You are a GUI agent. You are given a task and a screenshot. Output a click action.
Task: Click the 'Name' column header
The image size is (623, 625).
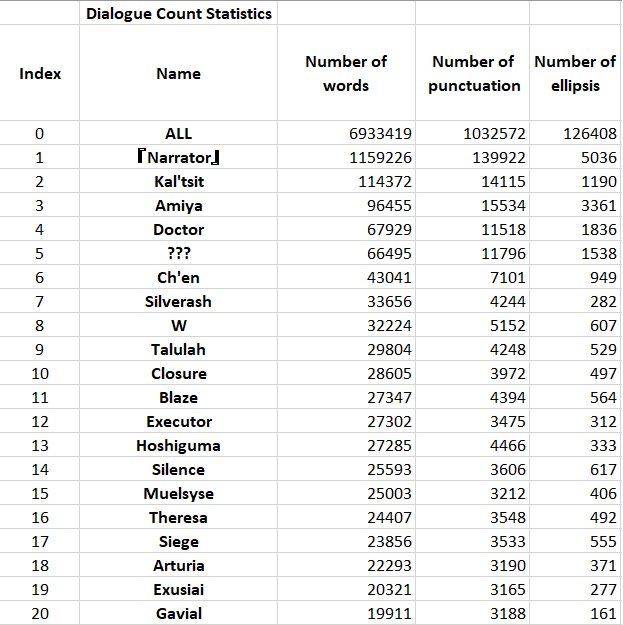178,73
